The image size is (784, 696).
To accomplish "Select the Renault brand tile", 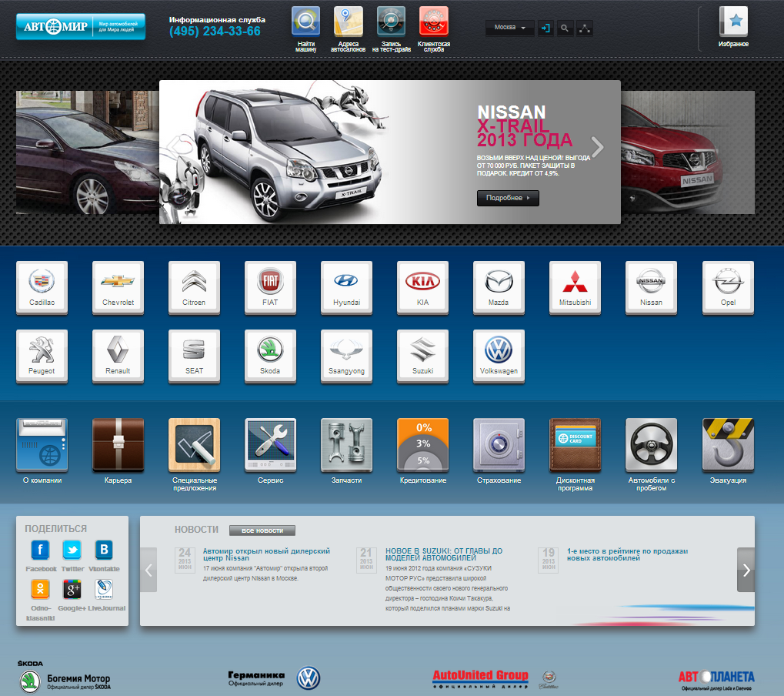I will click(x=118, y=356).
